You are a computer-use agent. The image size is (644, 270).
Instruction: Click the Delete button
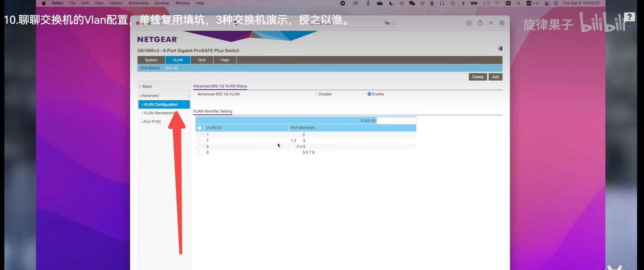click(x=478, y=77)
